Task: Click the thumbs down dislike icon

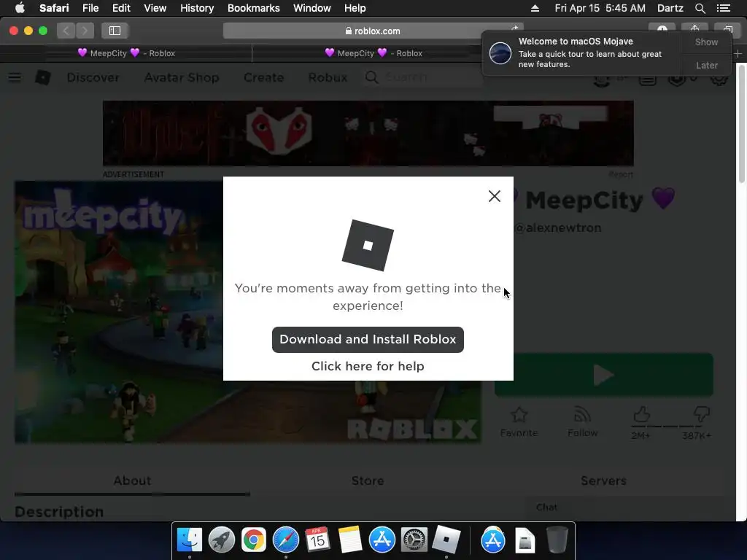Action: (701, 414)
